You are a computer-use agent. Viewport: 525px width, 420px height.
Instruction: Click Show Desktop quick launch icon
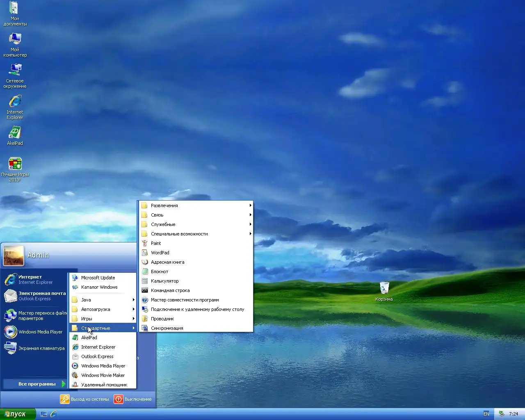44,414
